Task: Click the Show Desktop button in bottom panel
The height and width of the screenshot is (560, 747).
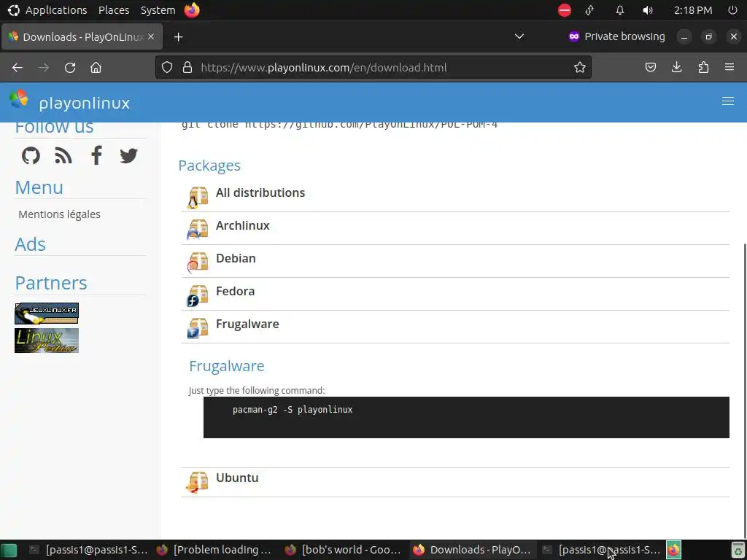Action: click(9, 550)
